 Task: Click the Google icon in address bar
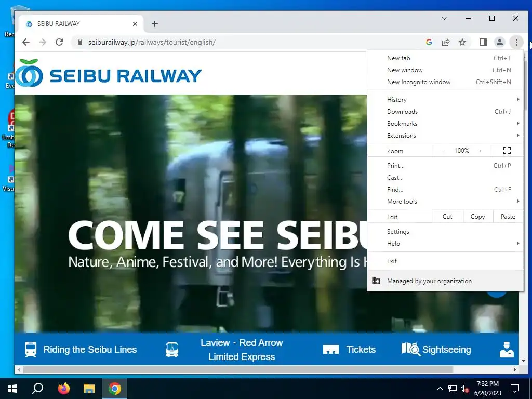429,42
